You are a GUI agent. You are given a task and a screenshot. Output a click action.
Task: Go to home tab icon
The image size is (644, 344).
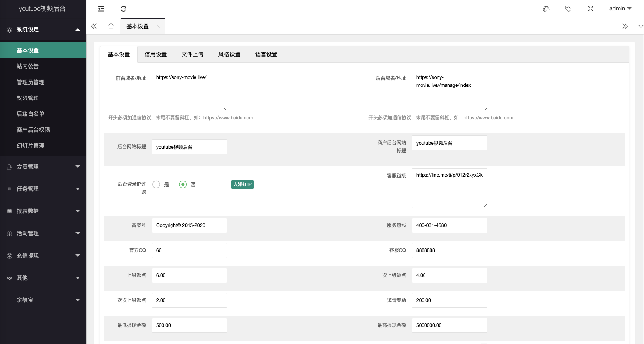(x=111, y=26)
